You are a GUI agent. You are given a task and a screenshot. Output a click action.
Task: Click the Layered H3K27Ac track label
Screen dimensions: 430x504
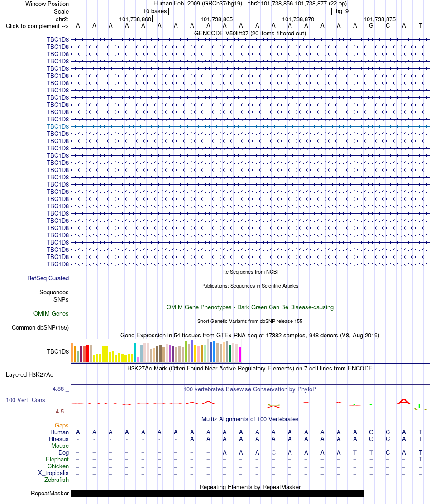[x=29, y=375]
